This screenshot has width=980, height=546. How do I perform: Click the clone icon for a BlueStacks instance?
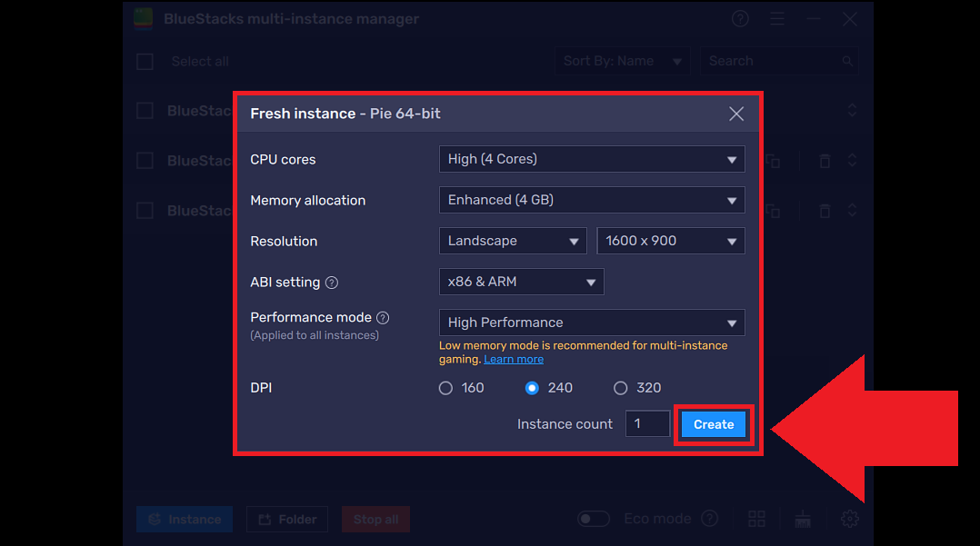point(772,160)
